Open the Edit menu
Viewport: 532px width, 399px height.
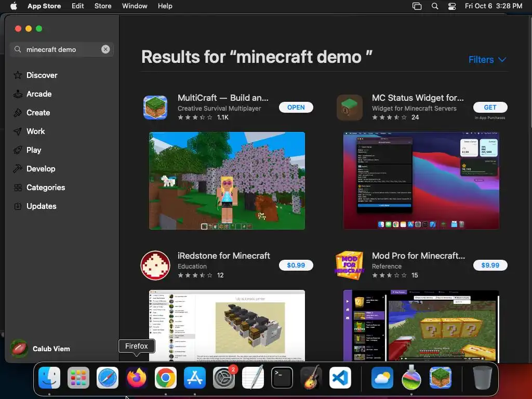tap(78, 6)
